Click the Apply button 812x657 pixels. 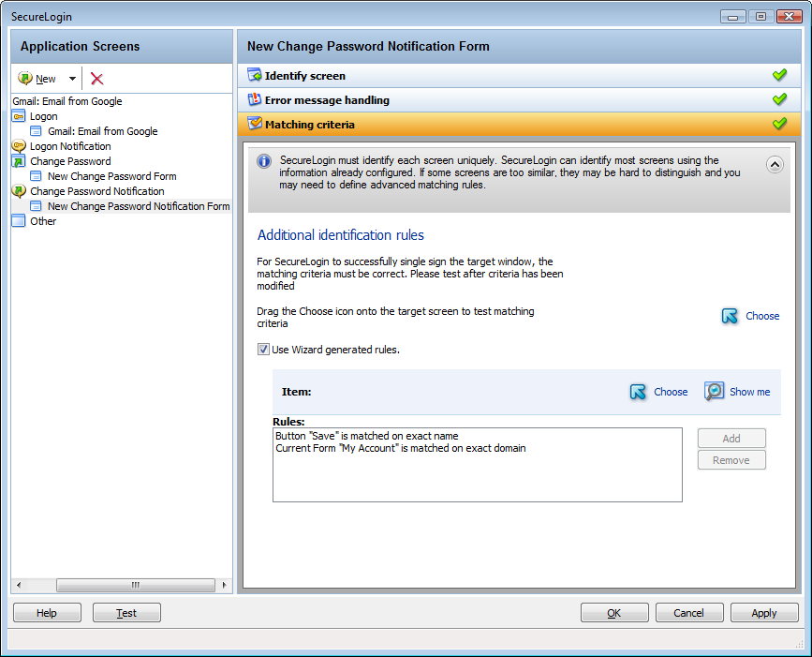click(764, 613)
